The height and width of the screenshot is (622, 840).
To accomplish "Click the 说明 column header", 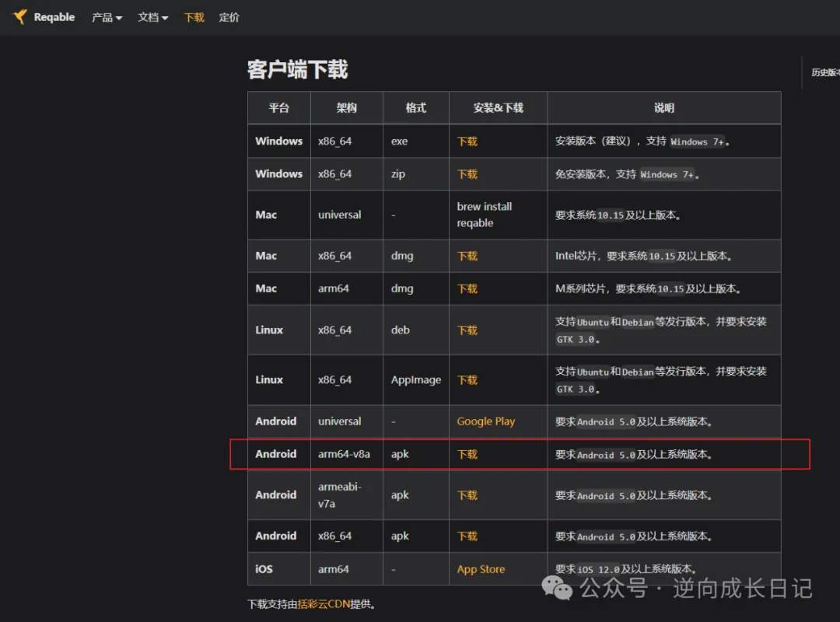I will click(663, 108).
